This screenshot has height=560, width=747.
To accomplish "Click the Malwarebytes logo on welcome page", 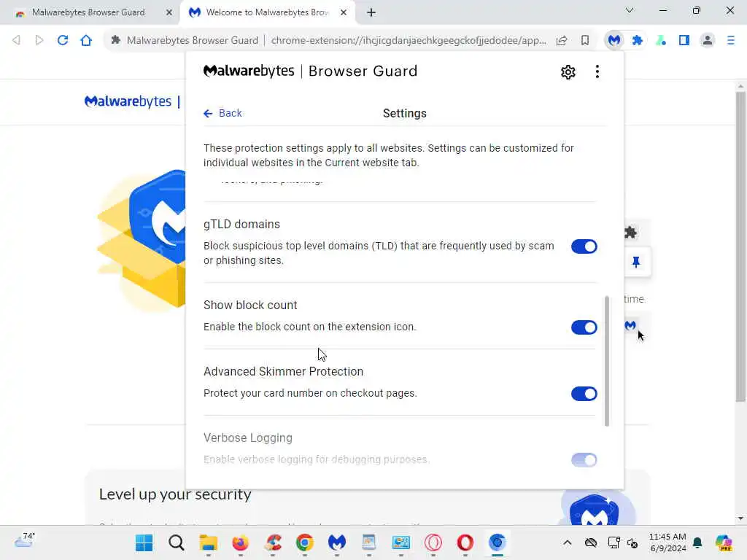I will coord(128,101).
